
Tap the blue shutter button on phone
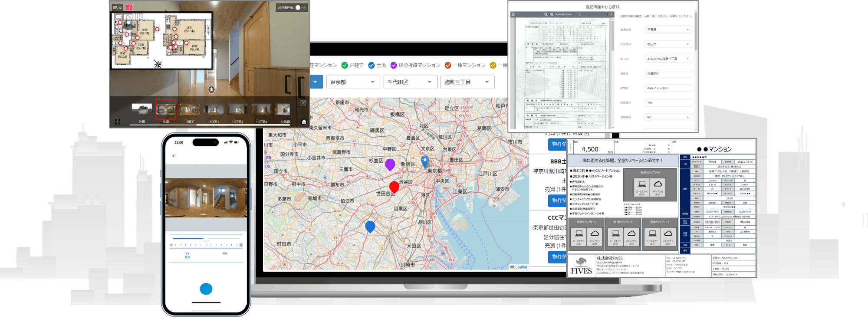[x=206, y=289]
